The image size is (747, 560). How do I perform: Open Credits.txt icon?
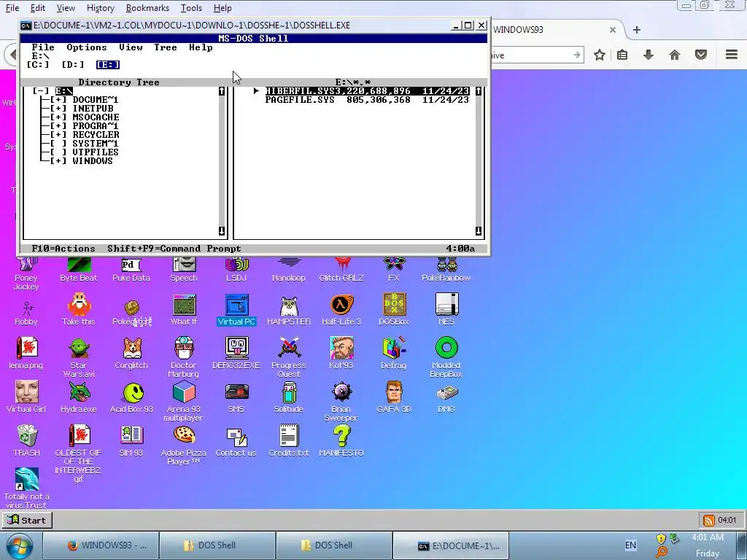(289, 440)
